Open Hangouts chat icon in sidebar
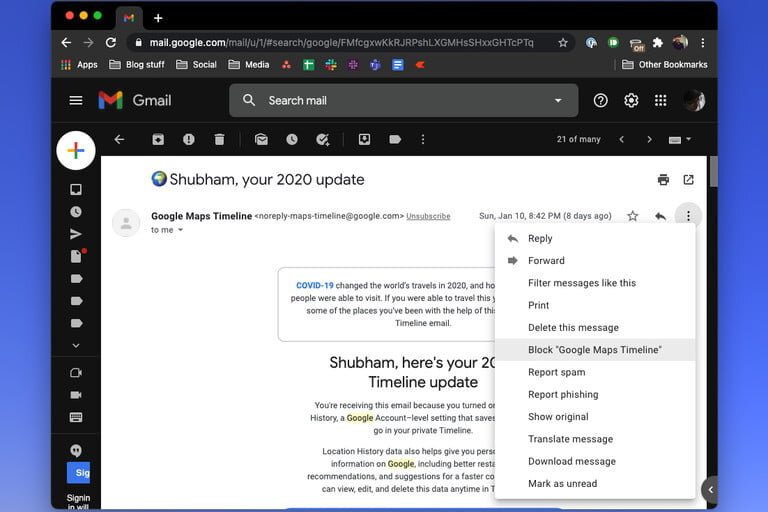Image resolution: width=768 pixels, height=512 pixels. pyautogui.click(x=76, y=450)
